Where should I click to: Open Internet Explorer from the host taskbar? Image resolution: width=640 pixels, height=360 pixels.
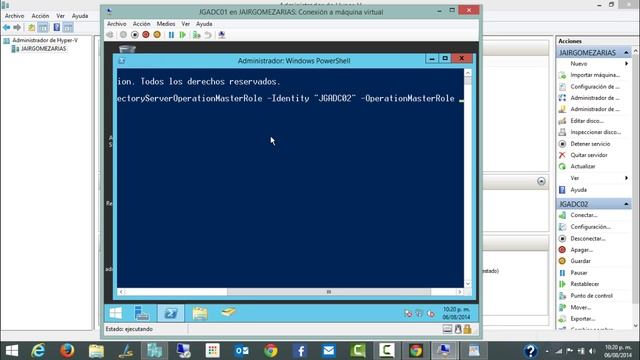coord(38,351)
